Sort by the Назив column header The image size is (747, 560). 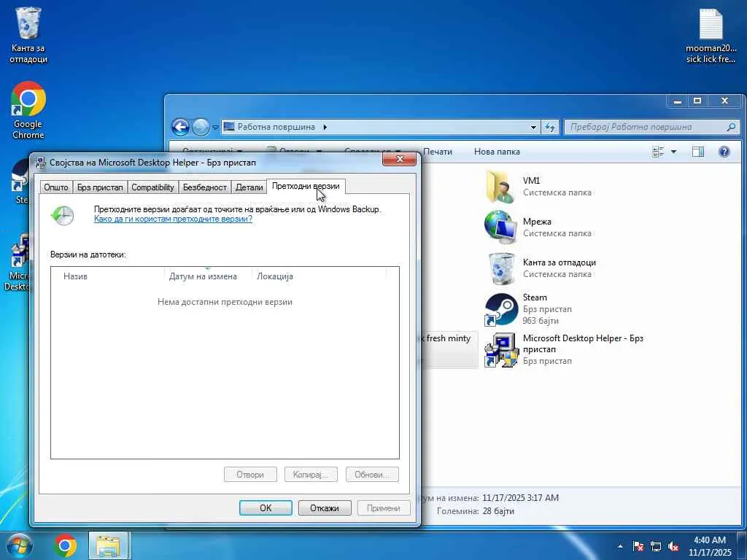pos(107,276)
